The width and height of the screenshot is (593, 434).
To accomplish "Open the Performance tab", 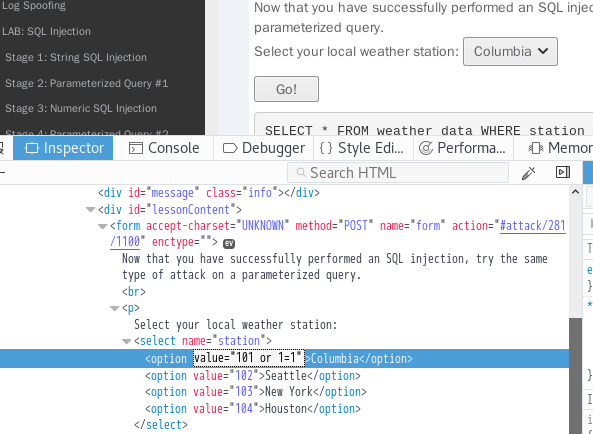I will (464, 148).
